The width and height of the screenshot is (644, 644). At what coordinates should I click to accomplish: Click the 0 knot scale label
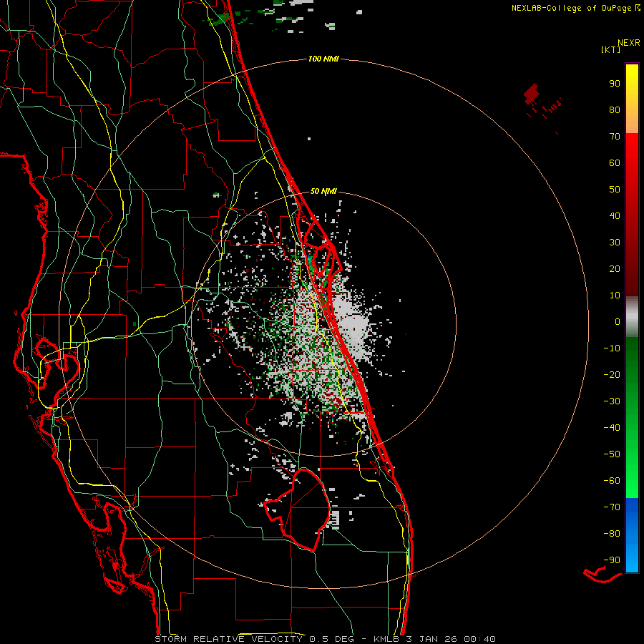coord(618,322)
